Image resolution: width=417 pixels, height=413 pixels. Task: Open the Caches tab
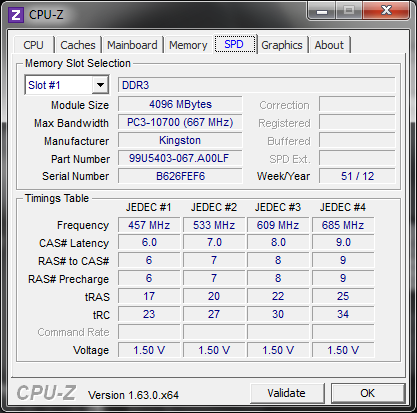tap(78, 45)
